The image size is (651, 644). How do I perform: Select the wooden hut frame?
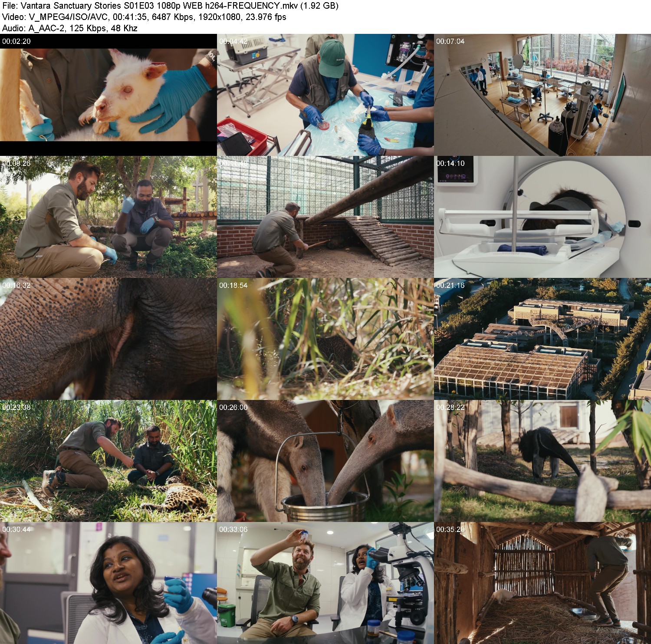coord(542,583)
